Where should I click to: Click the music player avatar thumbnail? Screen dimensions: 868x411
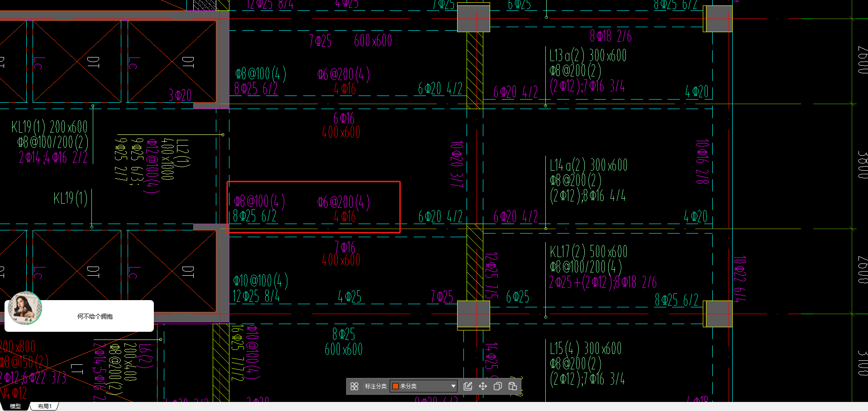point(25,308)
